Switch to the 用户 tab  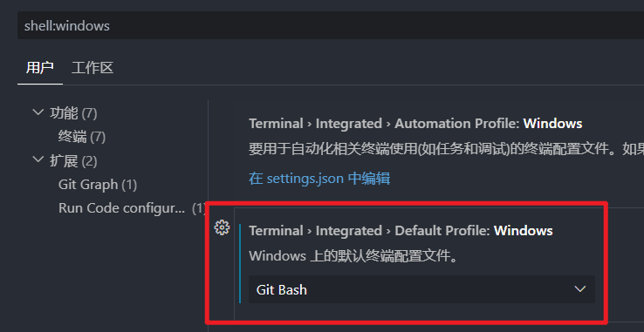(40, 68)
